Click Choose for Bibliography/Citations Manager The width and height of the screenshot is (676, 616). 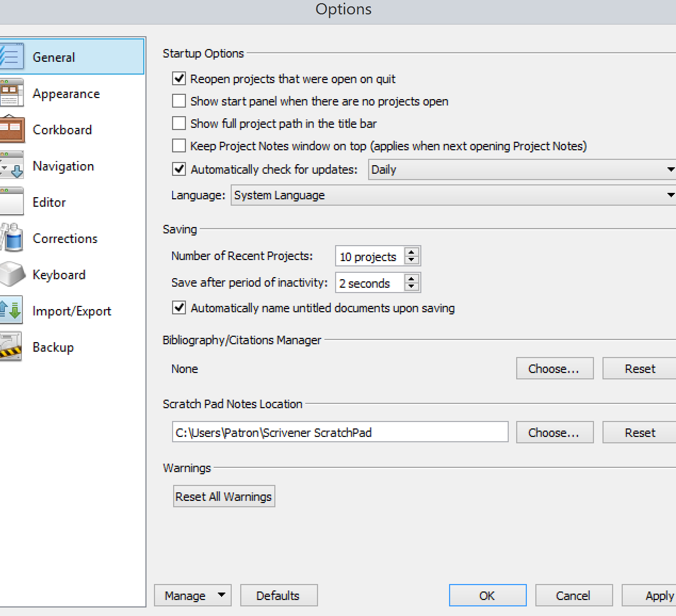(x=554, y=369)
